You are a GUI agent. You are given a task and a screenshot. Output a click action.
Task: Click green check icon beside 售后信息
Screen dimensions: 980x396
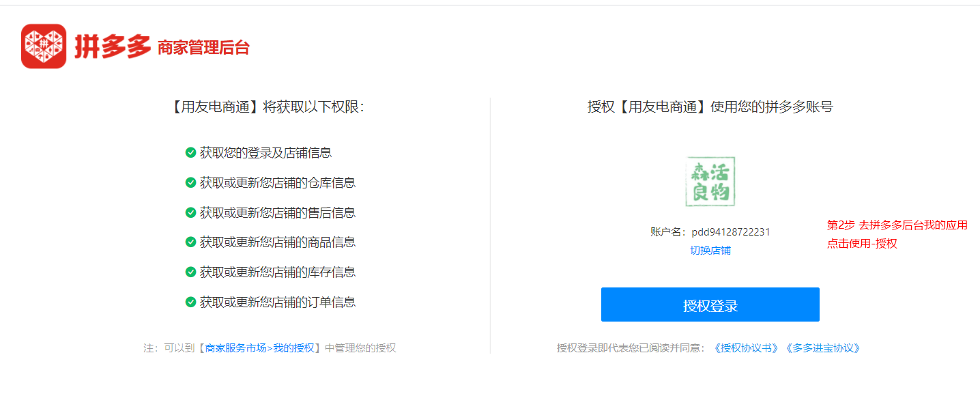click(x=191, y=213)
